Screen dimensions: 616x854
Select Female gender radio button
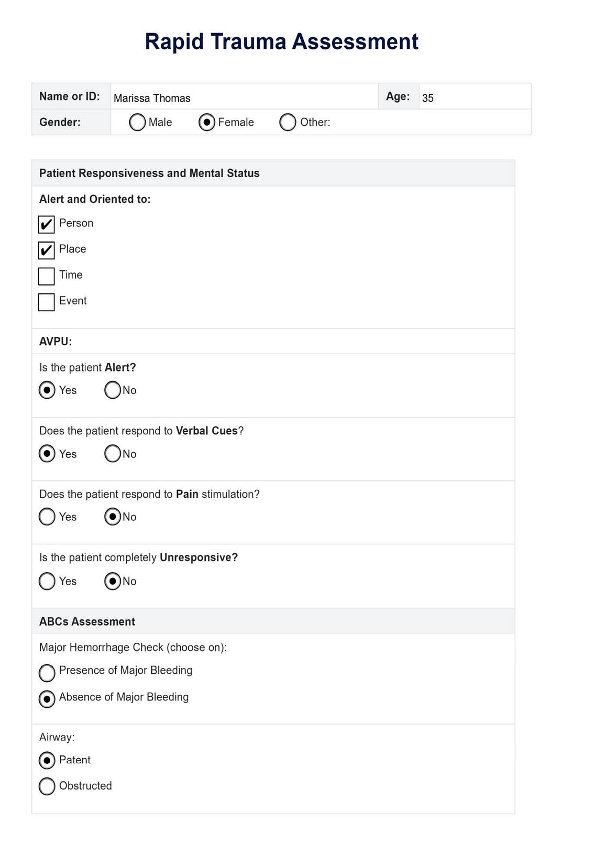[207, 123]
